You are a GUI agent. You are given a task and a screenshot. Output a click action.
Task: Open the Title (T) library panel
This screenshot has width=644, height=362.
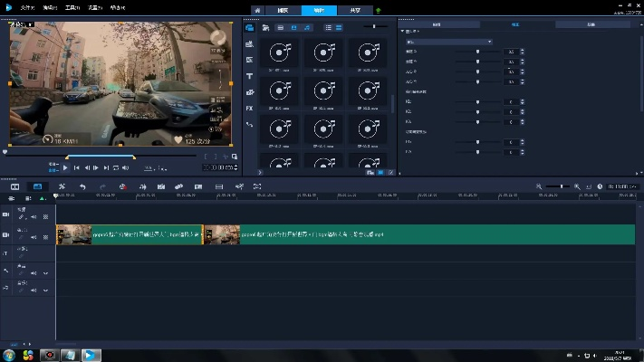pyautogui.click(x=249, y=76)
